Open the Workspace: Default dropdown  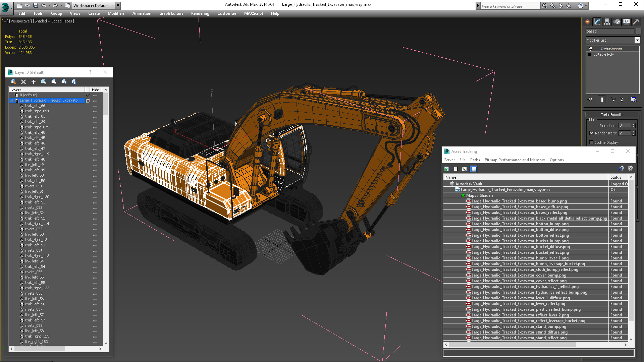click(x=94, y=6)
